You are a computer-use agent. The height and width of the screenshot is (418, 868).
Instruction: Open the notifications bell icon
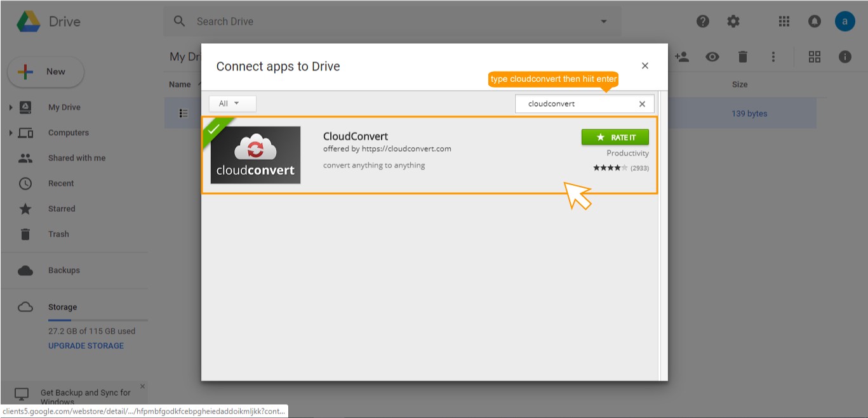tap(814, 21)
